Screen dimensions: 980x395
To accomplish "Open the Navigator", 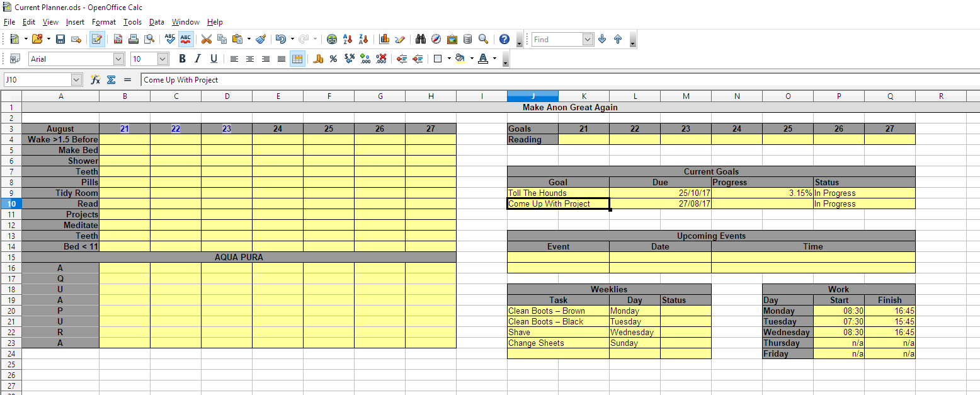I will 436,39.
